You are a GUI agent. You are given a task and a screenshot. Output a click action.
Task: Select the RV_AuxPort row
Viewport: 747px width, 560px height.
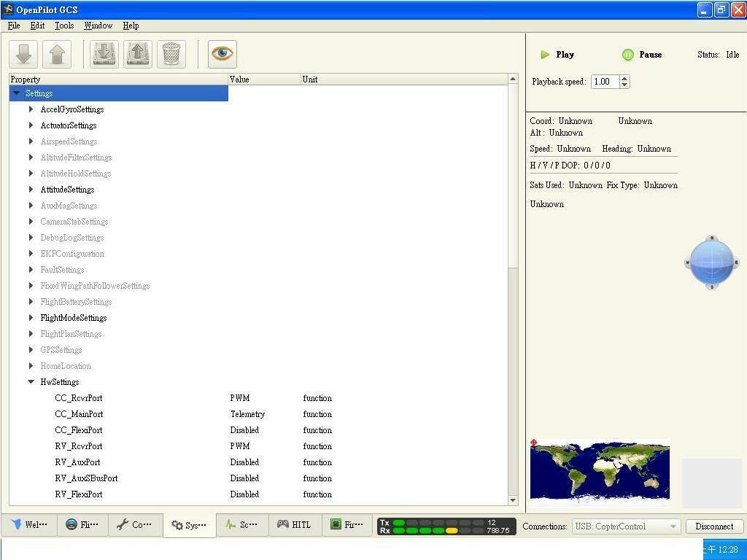pos(259,462)
